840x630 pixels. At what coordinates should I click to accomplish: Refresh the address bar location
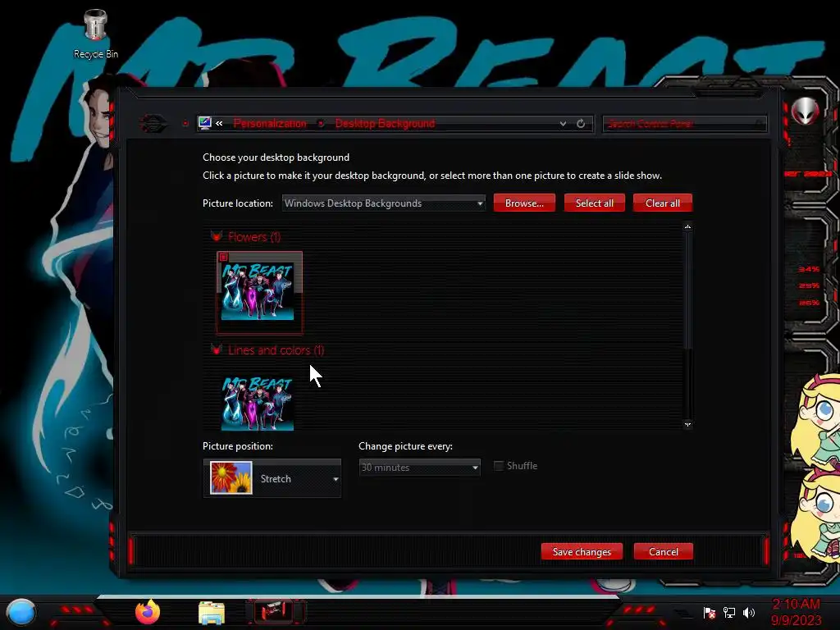coord(581,124)
